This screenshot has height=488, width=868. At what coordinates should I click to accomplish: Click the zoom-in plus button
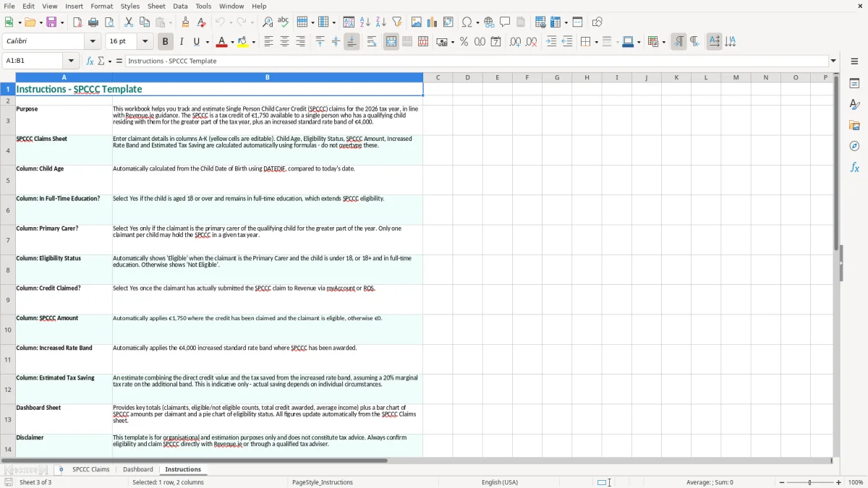tap(839, 482)
